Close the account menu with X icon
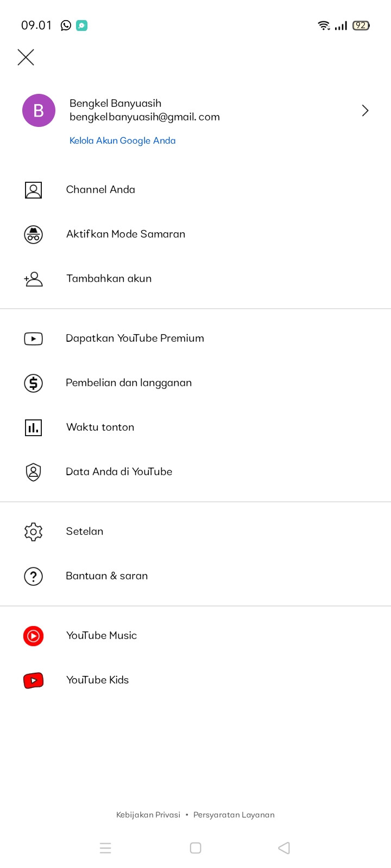The width and height of the screenshot is (391, 868). (26, 57)
